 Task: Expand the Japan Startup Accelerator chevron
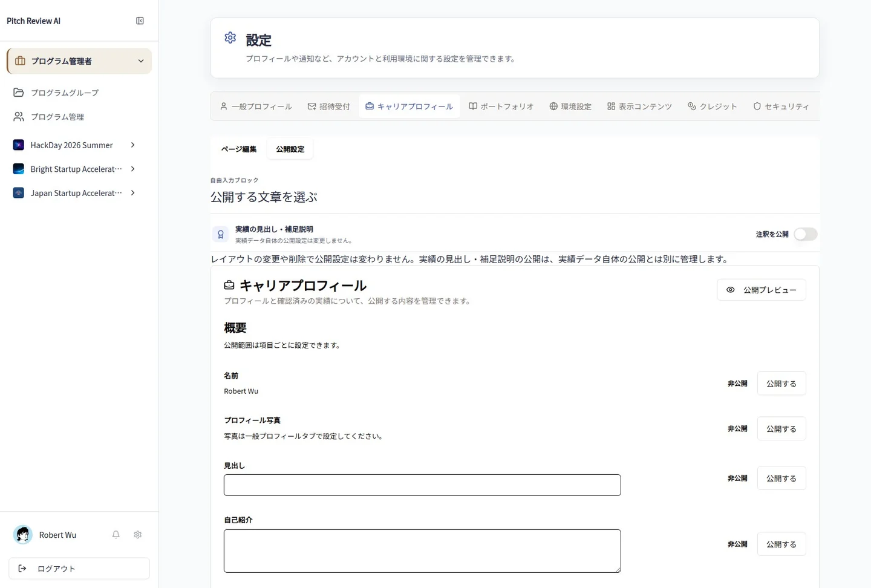[x=132, y=193]
